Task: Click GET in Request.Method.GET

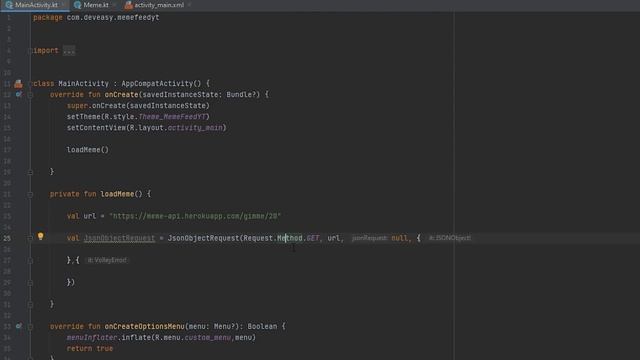Action: tap(313, 238)
